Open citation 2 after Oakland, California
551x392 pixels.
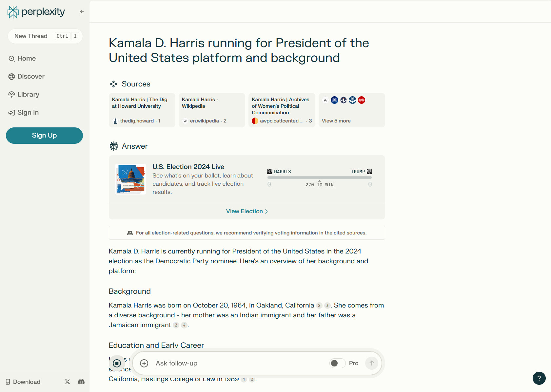coord(319,306)
